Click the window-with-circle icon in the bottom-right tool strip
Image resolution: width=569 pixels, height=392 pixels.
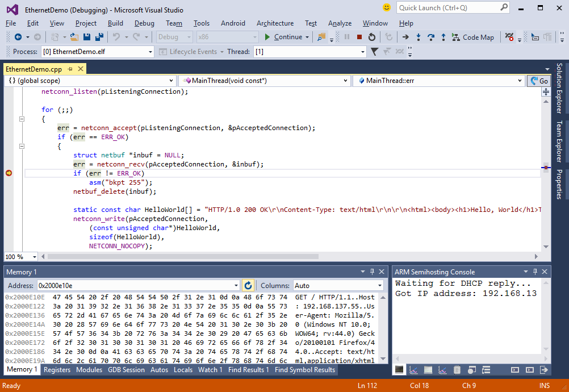pyautogui.click(x=471, y=370)
